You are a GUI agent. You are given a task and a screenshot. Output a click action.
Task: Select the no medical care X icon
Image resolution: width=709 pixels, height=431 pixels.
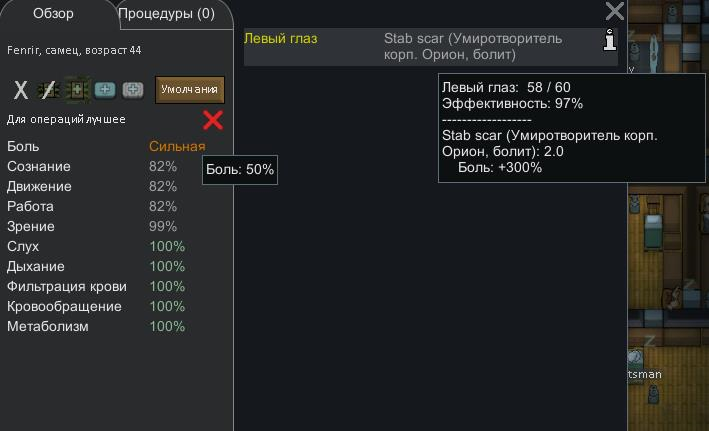(21, 91)
